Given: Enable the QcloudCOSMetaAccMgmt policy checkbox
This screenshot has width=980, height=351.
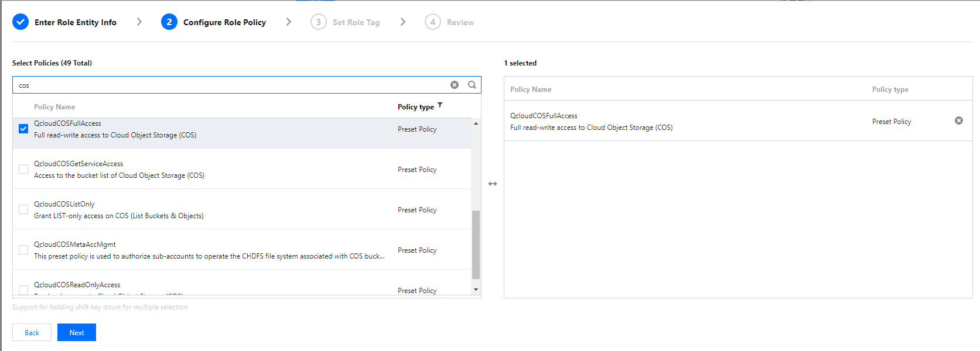Looking at the screenshot, I should click(x=23, y=250).
